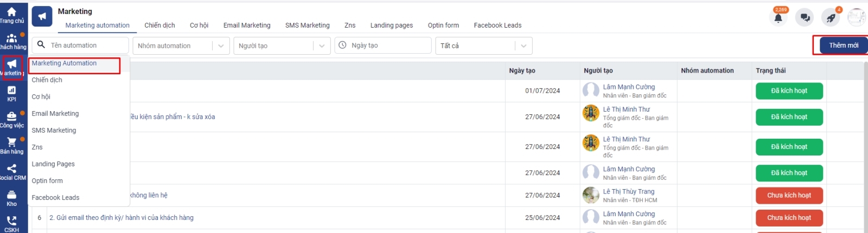Open the Ngày tạo date picker field

pos(388,46)
